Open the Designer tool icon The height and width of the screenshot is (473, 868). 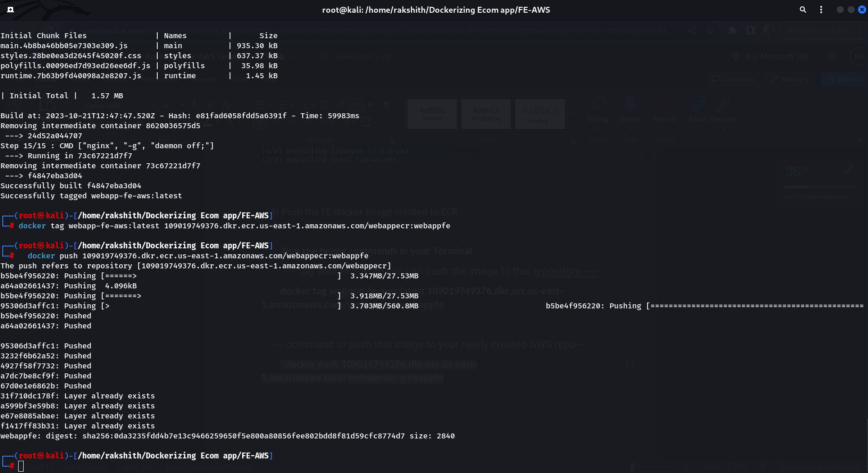coord(723,104)
